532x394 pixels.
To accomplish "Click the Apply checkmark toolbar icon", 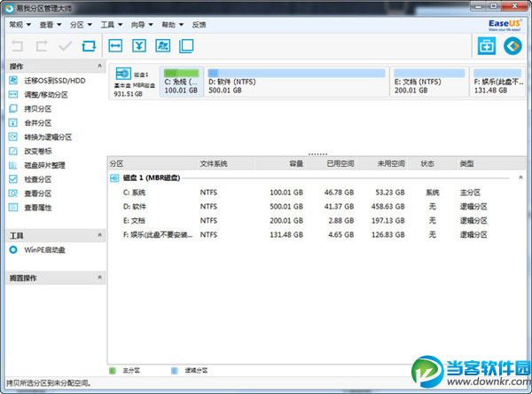I will 65,45.
